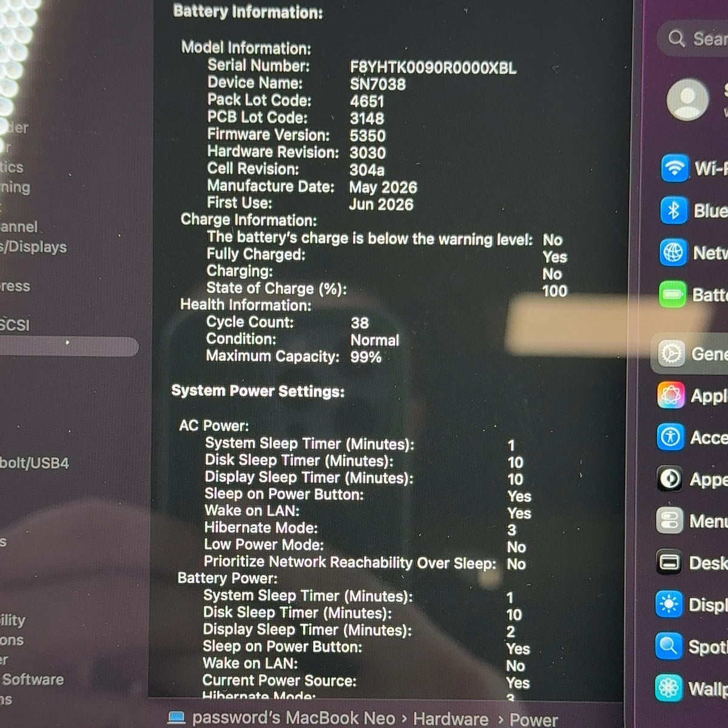728x728 pixels.
Task: Click the Battery Information heading
Action: [x=248, y=12]
